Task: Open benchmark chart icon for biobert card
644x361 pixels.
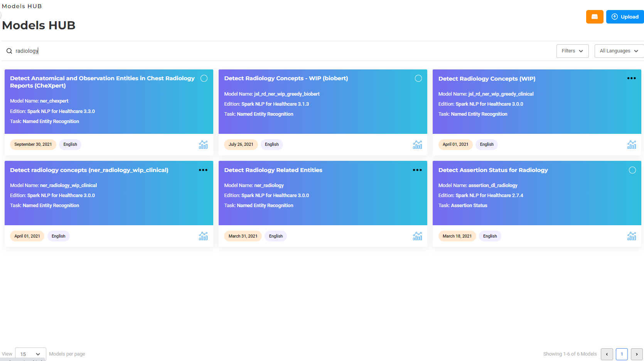Action: [417, 145]
